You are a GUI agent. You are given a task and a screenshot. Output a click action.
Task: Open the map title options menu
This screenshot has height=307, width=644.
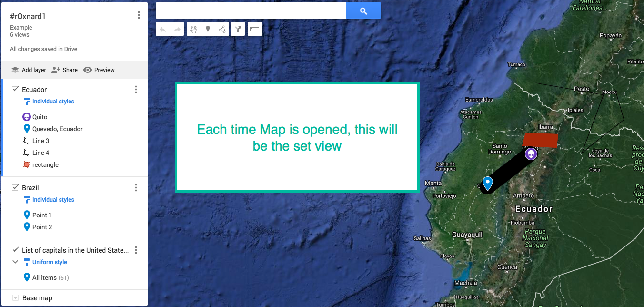click(139, 15)
